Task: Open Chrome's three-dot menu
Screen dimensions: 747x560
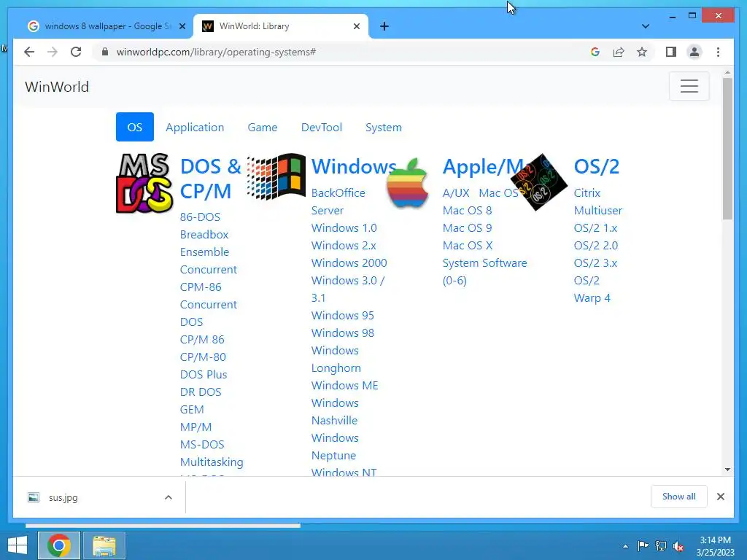Action: coord(718,52)
